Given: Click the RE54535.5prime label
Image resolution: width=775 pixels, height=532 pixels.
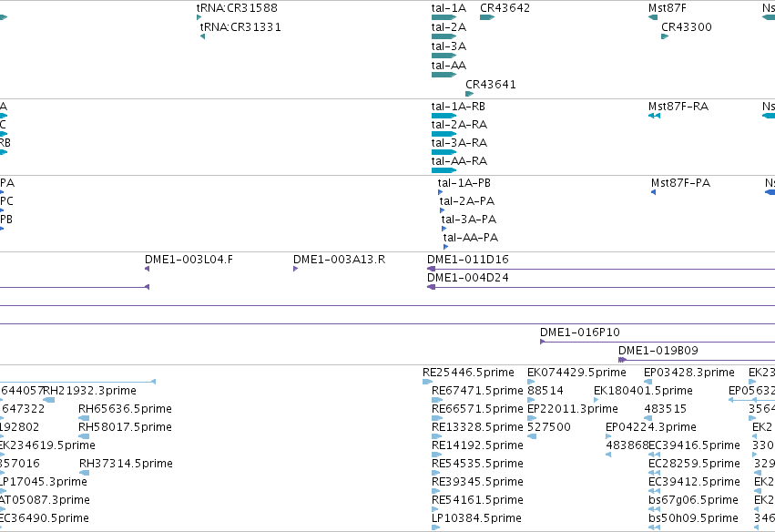Looking at the screenshot, I should 477,464.
